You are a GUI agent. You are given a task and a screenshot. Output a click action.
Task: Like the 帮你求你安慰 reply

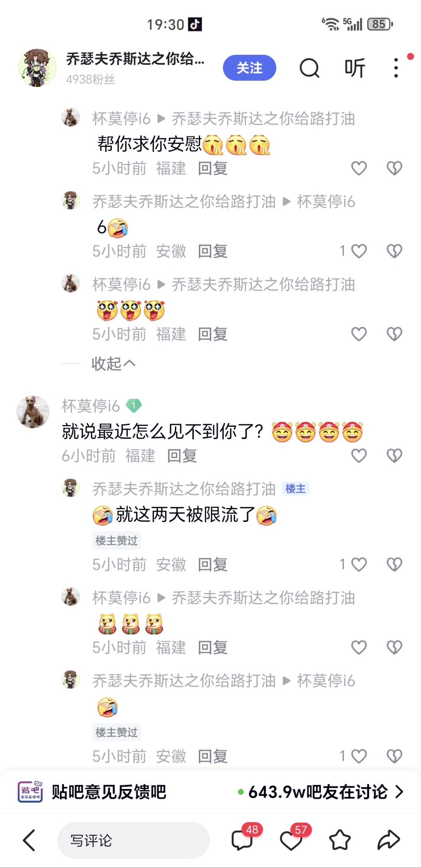click(x=359, y=168)
